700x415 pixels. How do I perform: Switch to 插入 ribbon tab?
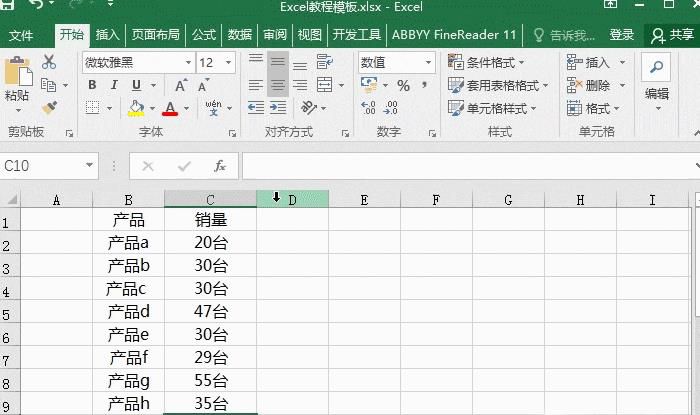[x=108, y=35]
